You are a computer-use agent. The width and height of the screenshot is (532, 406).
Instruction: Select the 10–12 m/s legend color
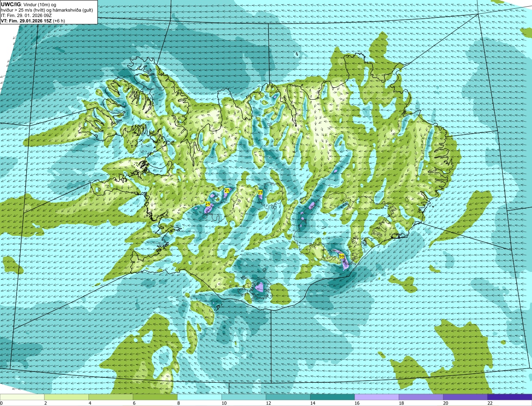pyautogui.click(x=244, y=397)
